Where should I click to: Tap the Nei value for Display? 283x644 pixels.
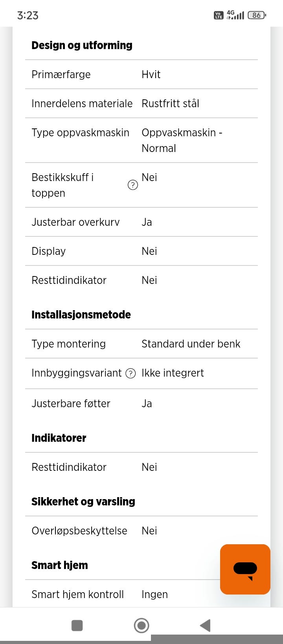pos(149,251)
